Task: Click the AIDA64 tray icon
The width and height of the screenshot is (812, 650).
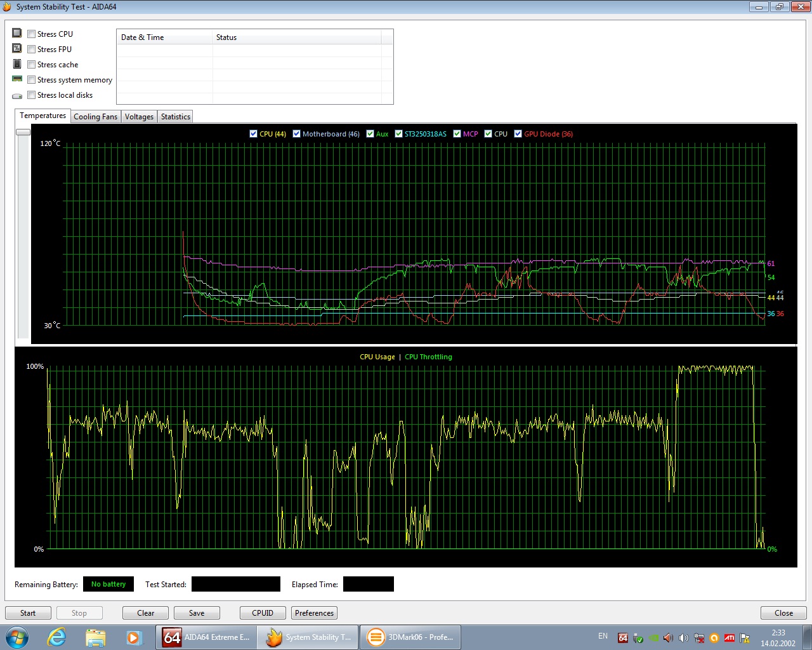Action: (623, 638)
